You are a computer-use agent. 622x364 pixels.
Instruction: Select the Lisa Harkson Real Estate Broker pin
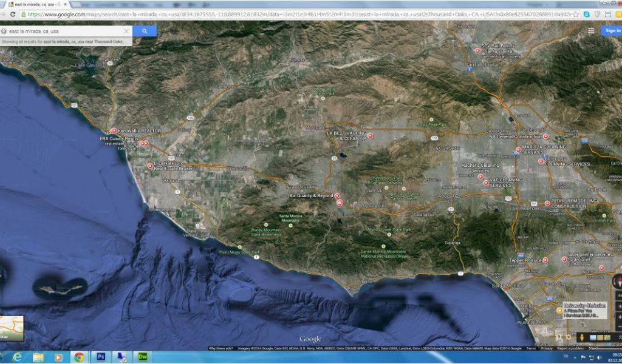pyautogui.click(x=150, y=166)
